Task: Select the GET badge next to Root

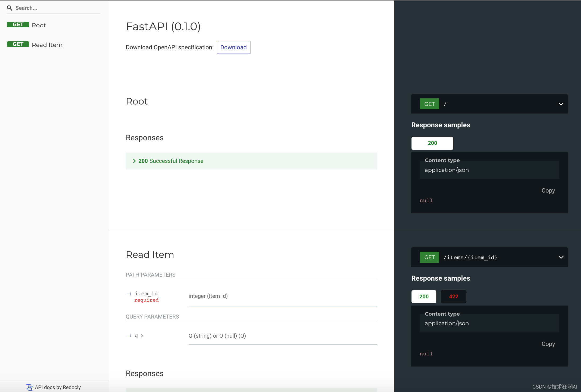Action: (x=18, y=24)
